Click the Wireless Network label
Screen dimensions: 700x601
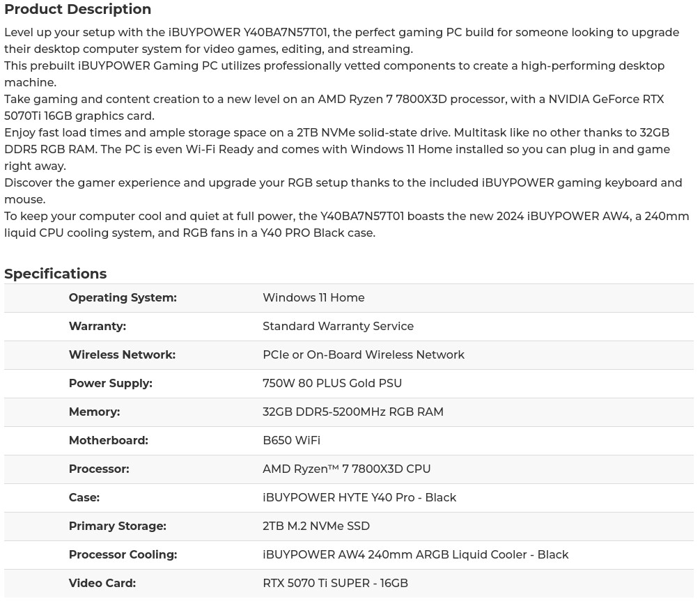(122, 354)
